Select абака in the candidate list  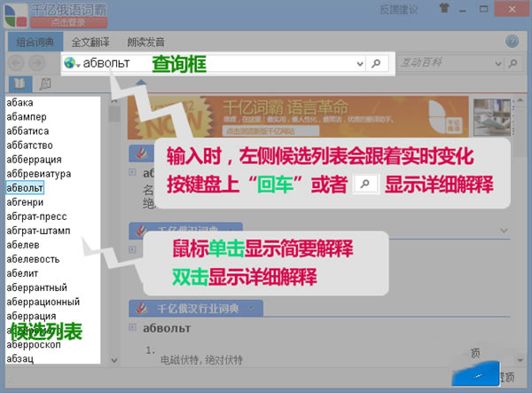click(x=20, y=103)
